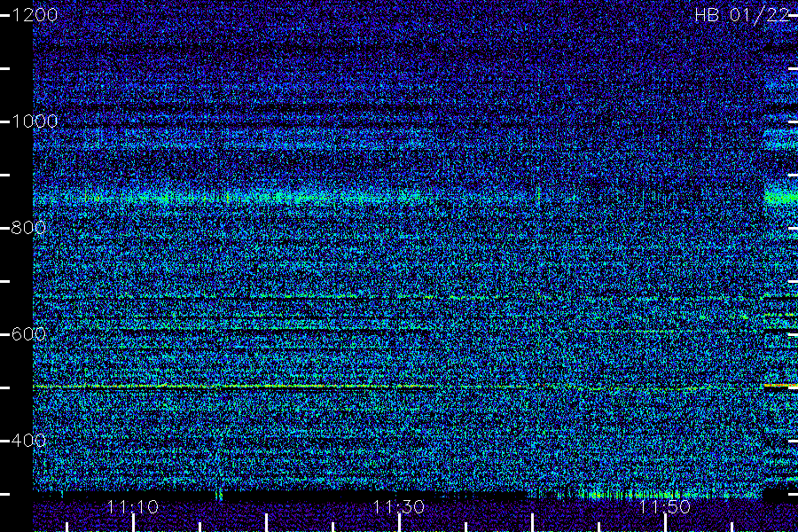Screen dimensions: 798x532
Task: Click the HB 01/22 station date label
Action: point(741,15)
